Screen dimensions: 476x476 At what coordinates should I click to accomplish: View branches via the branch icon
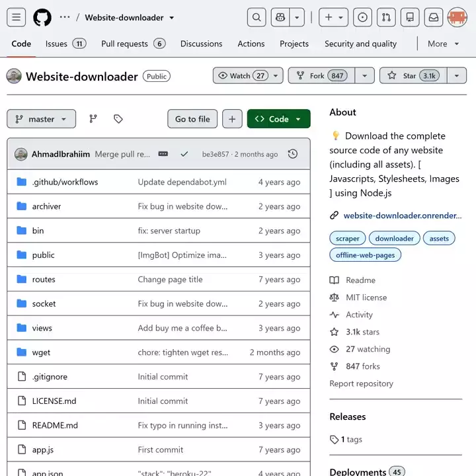pos(93,119)
